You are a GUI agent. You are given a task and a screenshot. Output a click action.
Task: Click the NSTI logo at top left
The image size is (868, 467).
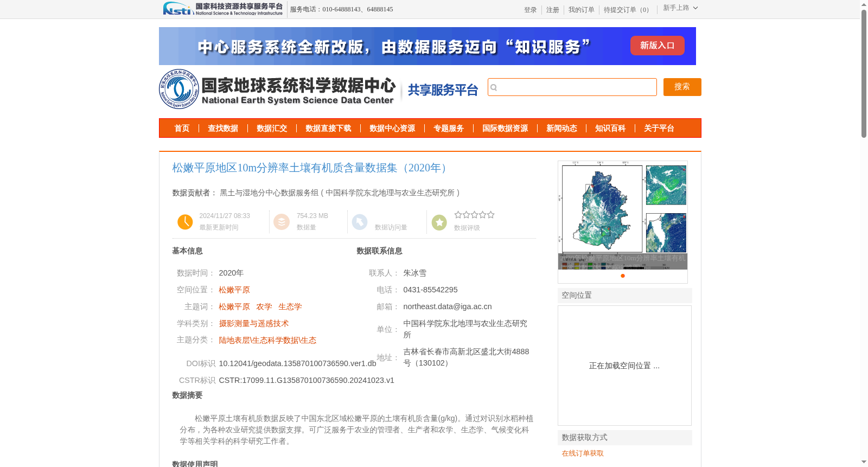(223, 9)
